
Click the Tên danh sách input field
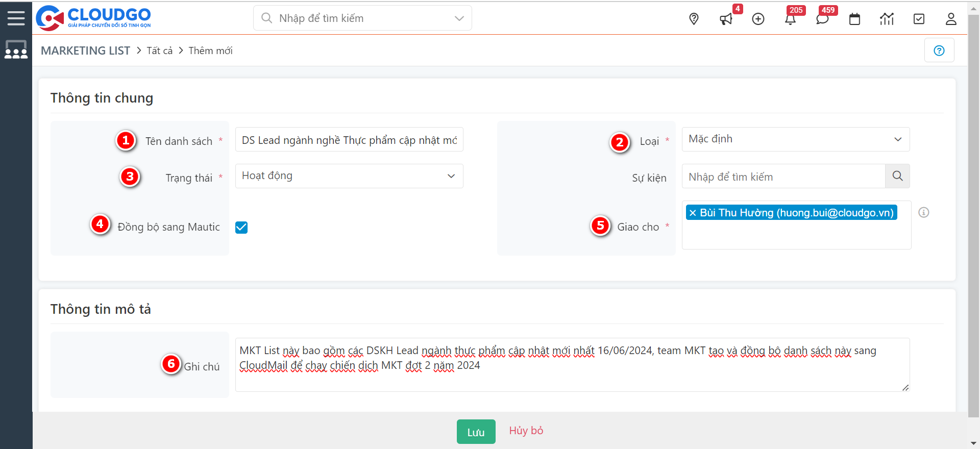349,140
